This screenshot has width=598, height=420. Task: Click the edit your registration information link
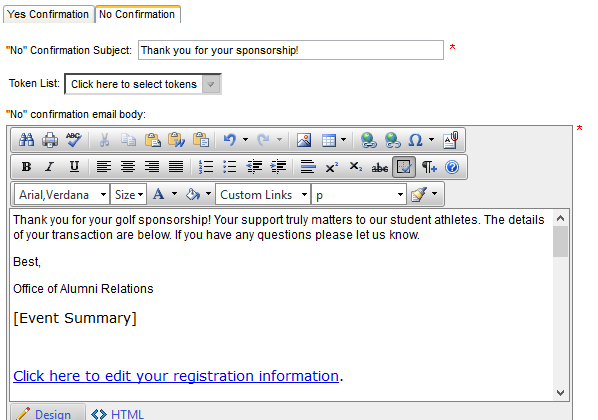pos(176,376)
